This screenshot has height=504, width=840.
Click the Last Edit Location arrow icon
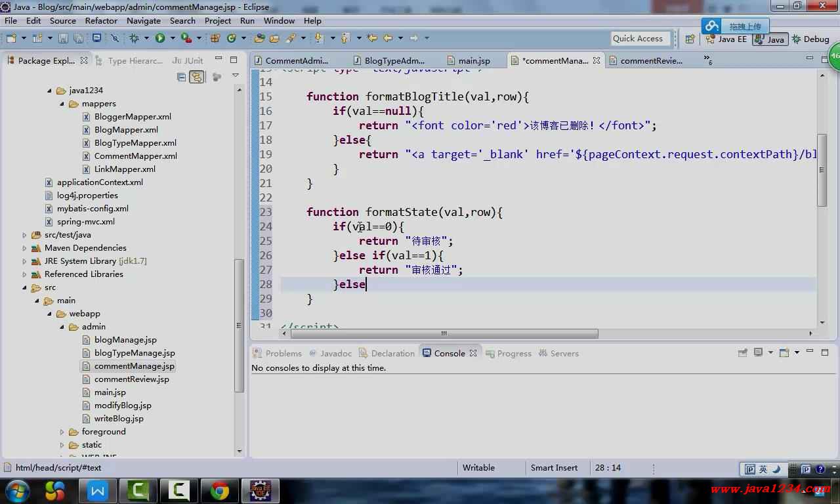(372, 38)
